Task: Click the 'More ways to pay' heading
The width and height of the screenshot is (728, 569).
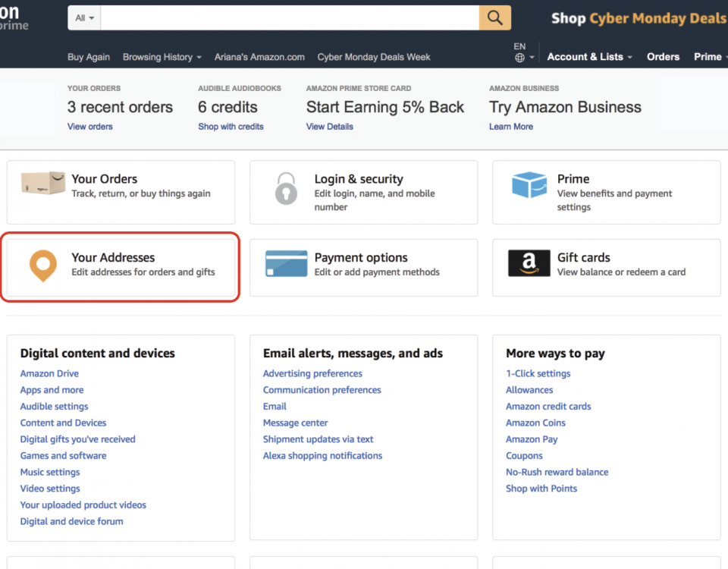Action: (x=555, y=353)
